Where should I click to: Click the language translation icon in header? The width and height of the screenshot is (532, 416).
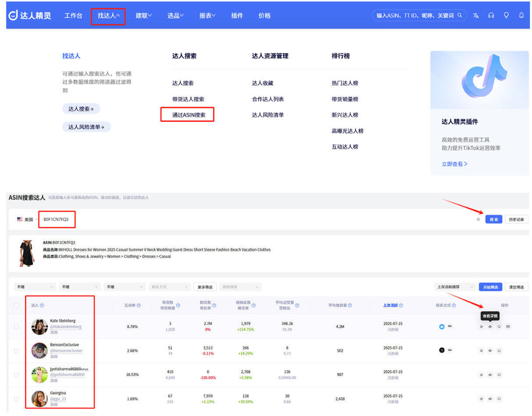tap(476, 16)
